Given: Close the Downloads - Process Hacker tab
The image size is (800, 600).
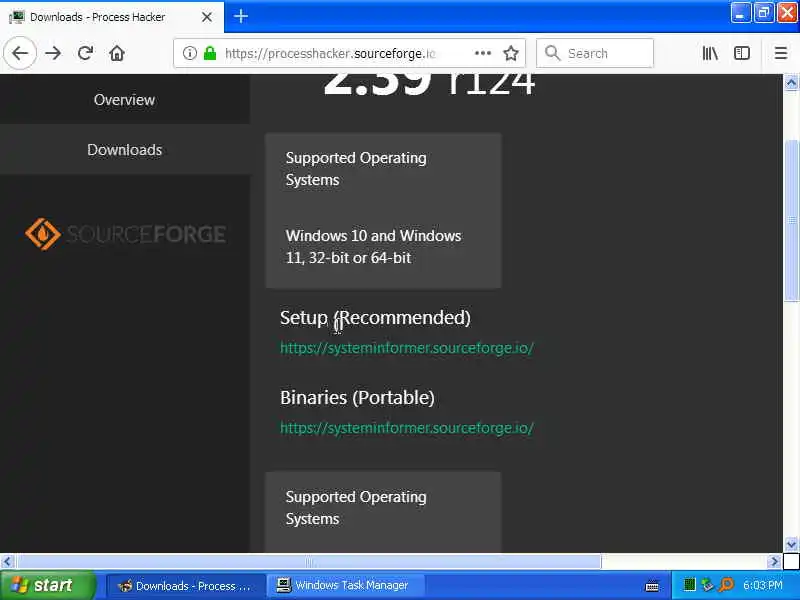Looking at the screenshot, I should (207, 17).
